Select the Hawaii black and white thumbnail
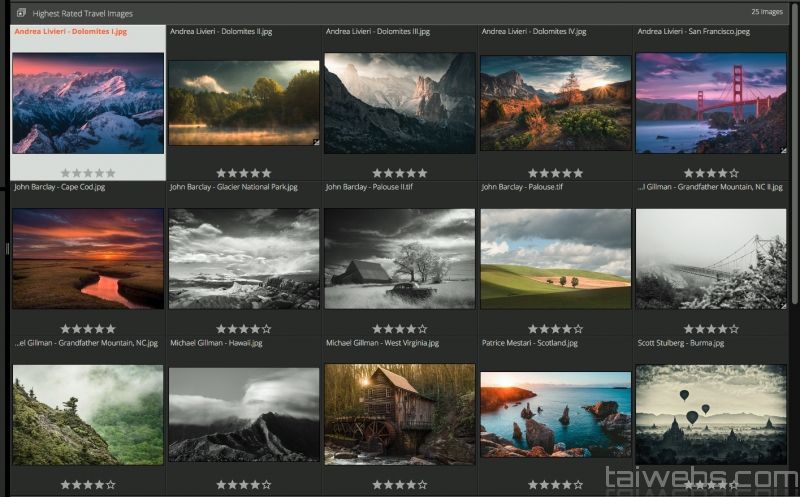The height and width of the screenshot is (497, 800). coord(243,413)
